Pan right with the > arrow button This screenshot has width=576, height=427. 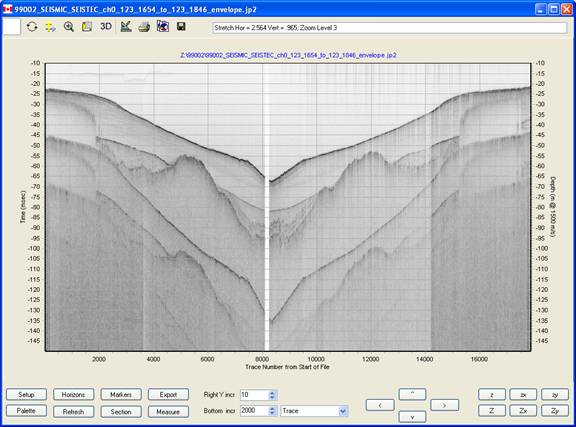pyautogui.click(x=444, y=405)
